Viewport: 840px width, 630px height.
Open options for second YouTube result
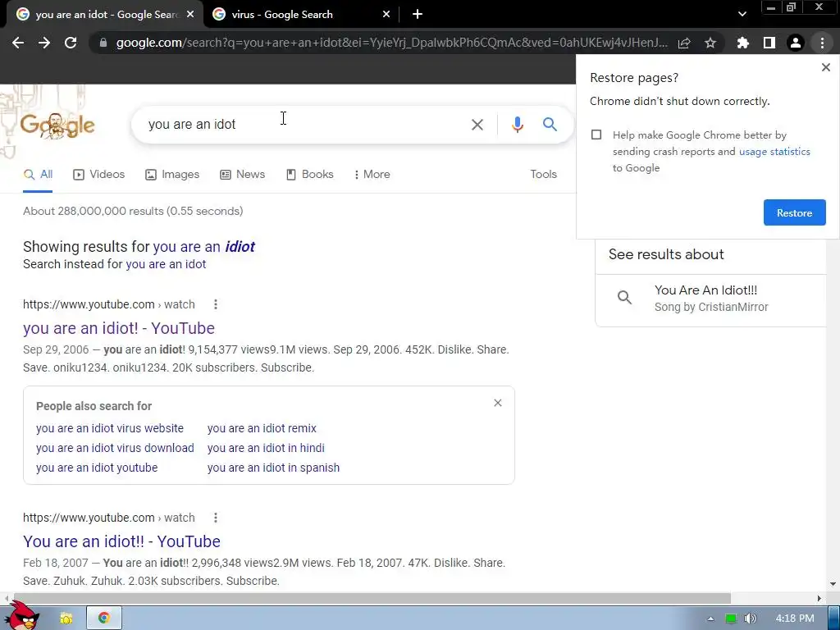(x=216, y=518)
